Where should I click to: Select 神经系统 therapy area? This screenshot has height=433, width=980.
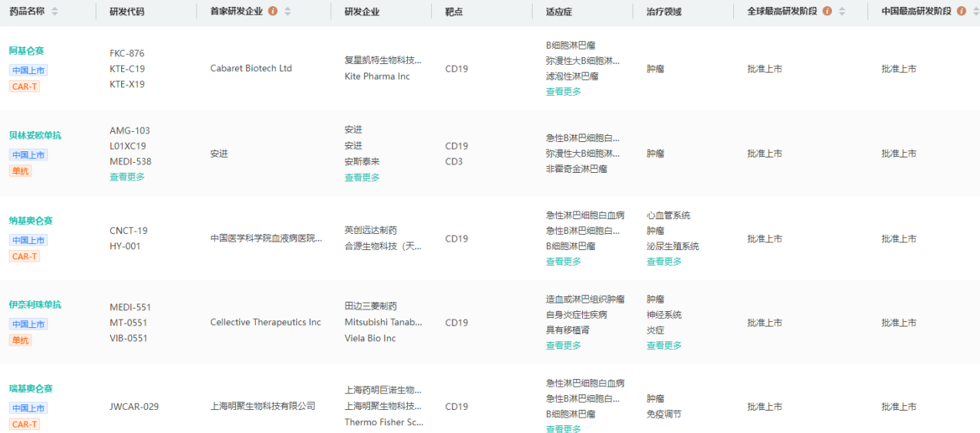pos(664,315)
